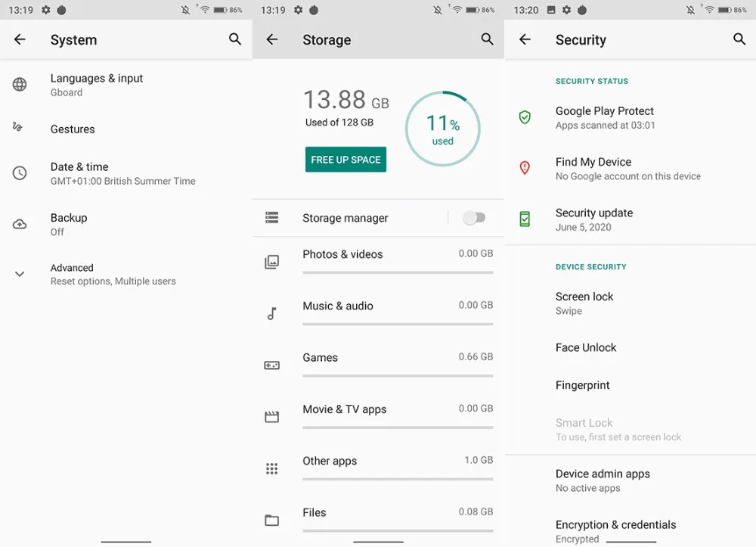
Task: Tap the cloud Backup icon
Action: (x=20, y=224)
